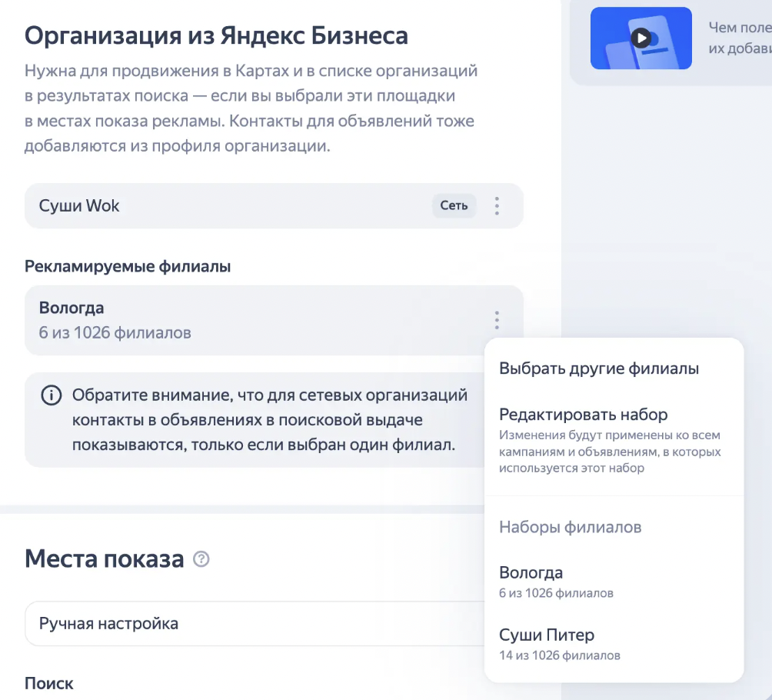The height and width of the screenshot is (700, 772).
Task: Play the video thumbnail in the side panel
Action: [x=641, y=38]
